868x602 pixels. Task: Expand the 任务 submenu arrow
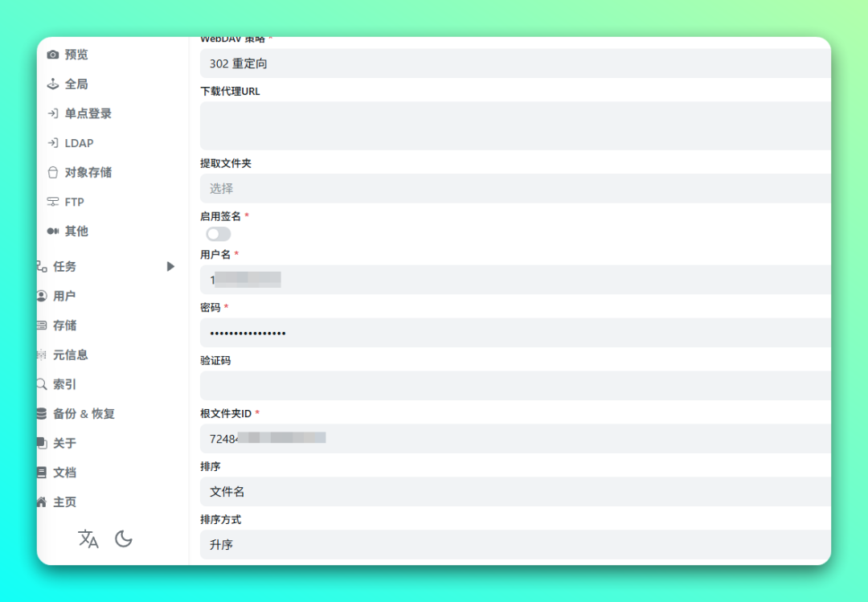[x=170, y=266]
